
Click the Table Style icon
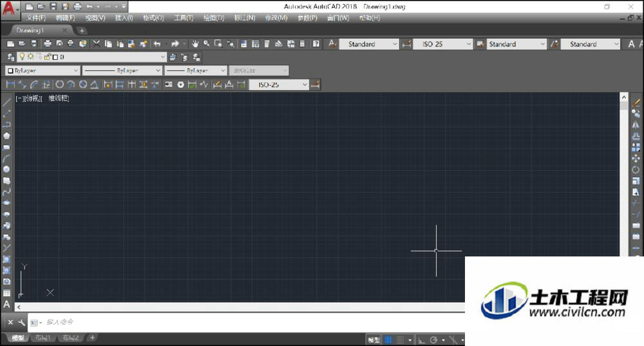[480, 44]
